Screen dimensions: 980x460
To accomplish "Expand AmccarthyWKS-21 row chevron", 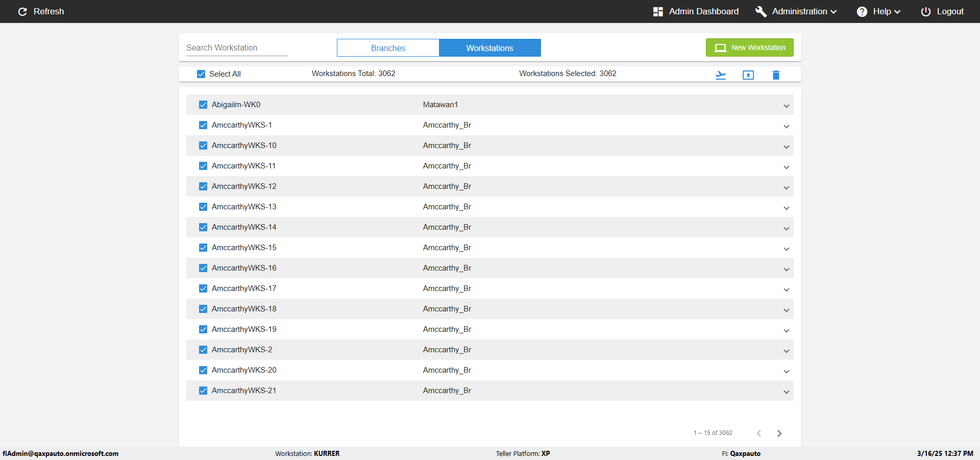I will click(x=786, y=392).
